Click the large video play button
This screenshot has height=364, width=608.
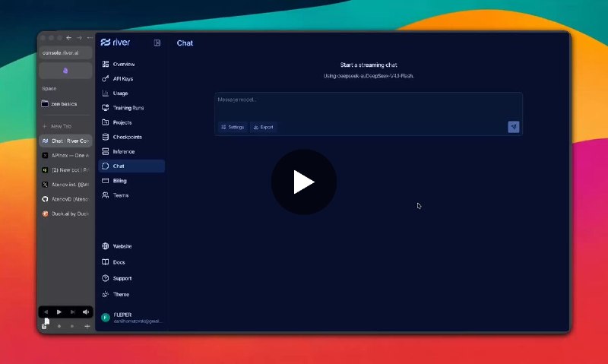[x=303, y=182]
